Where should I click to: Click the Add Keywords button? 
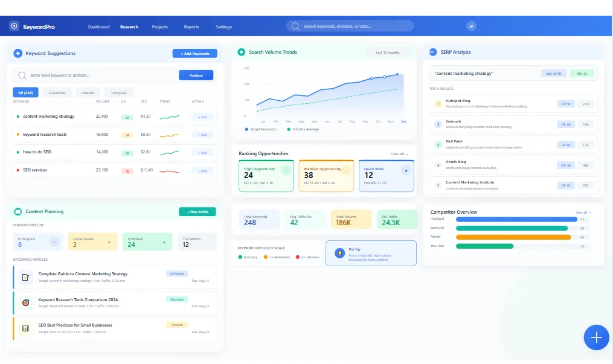click(194, 53)
